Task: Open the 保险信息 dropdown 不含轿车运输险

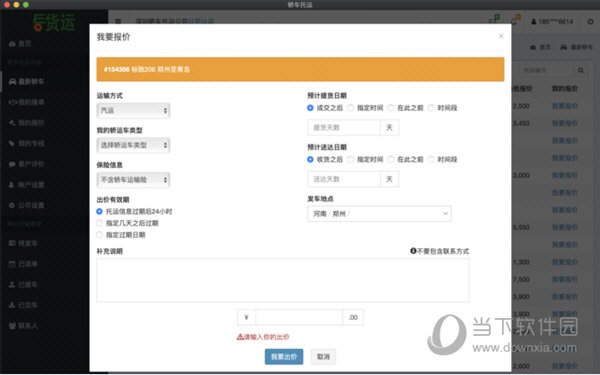Action: point(133,180)
